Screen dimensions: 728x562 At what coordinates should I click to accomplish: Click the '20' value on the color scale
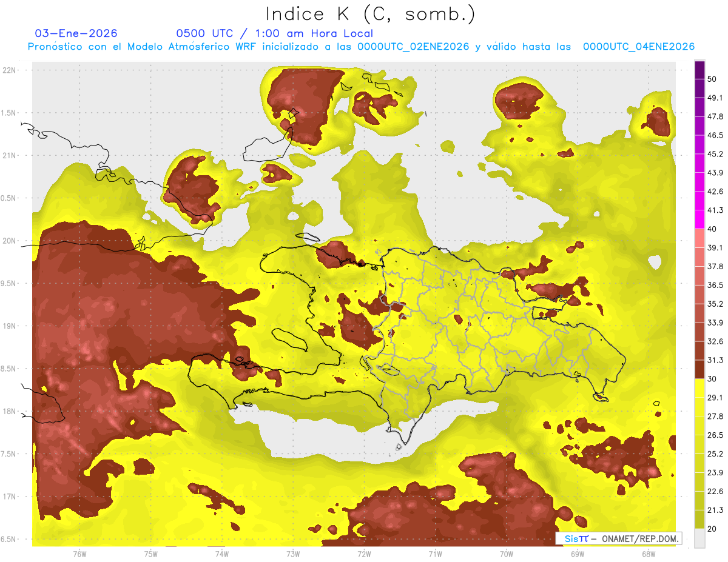[x=713, y=529]
